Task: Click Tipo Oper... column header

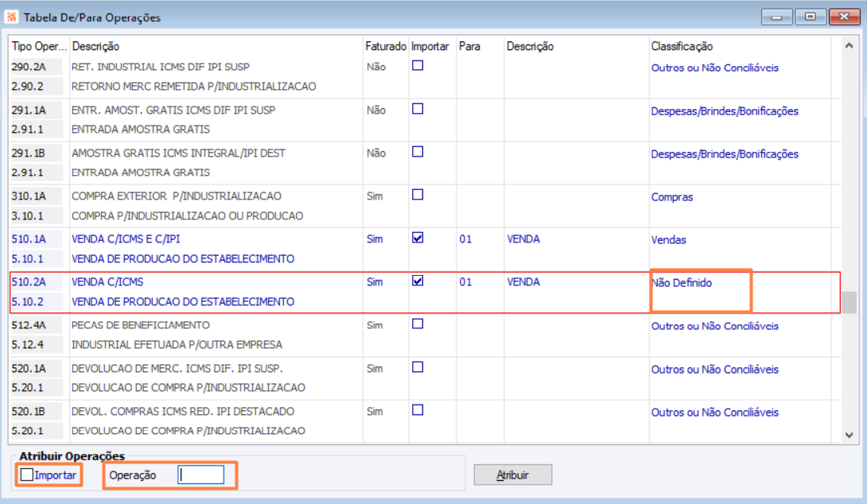Action: pos(39,46)
